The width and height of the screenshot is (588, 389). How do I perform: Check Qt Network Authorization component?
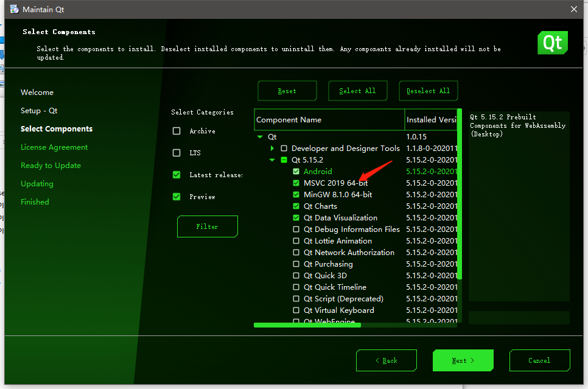click(296, 253)
